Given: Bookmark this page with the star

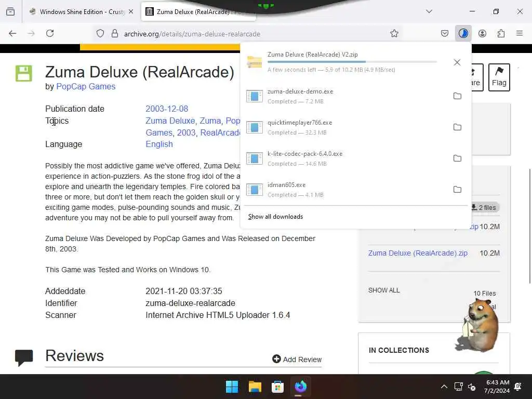Looking at the screenshot, I should (394, 33).
